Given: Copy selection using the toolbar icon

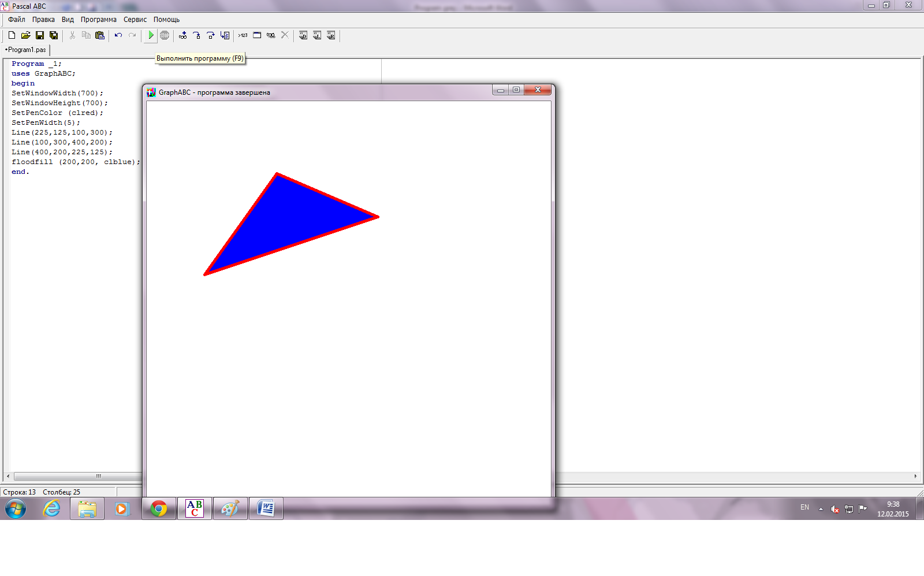Looking at the screenshot, I should 86,35.
